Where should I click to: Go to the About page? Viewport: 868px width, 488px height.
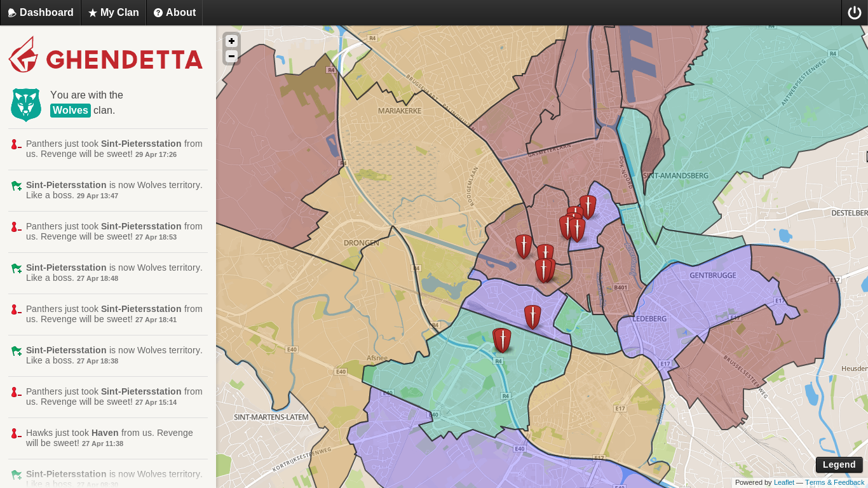(x=175, y=13)
